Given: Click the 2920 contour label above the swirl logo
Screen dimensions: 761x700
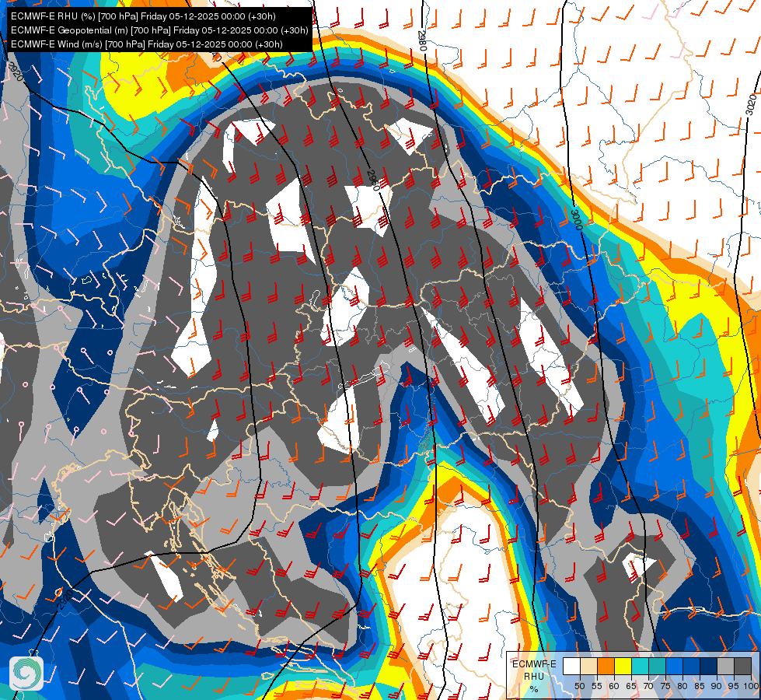Looking at the screenshot, I should [65, 599].
